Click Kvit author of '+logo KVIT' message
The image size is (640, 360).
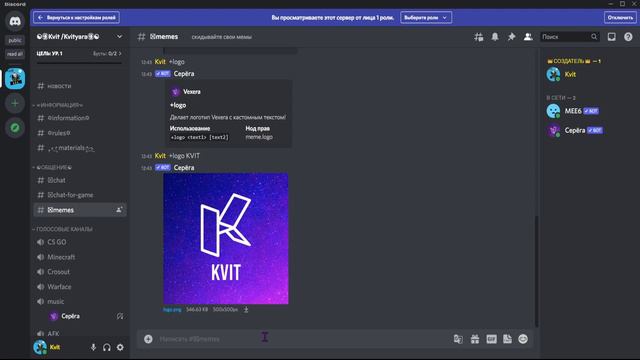tap(160, 156)
